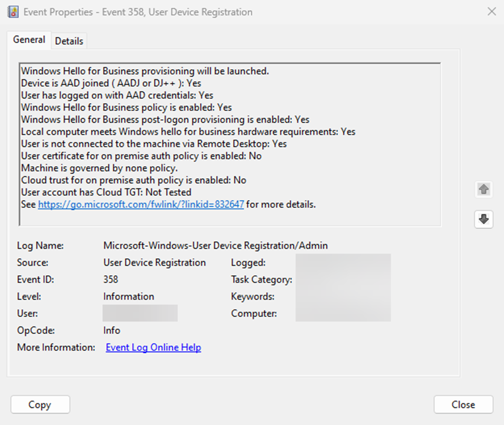Click the 'post-logon provisioning is enabled' line

point(165,120)
